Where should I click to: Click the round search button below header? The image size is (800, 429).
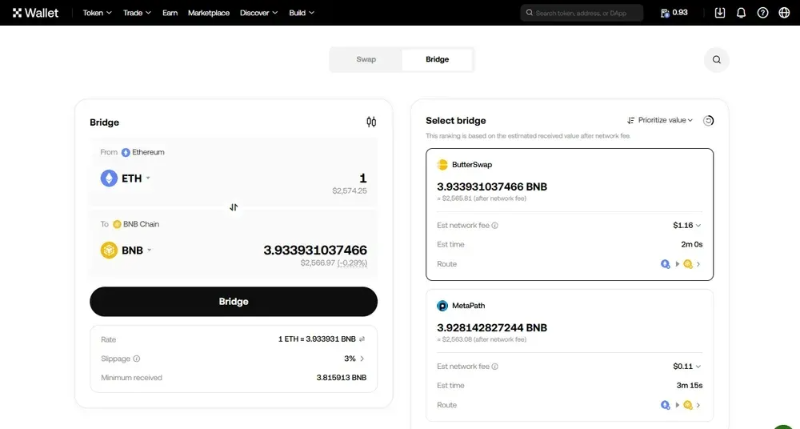coord(716,60)
